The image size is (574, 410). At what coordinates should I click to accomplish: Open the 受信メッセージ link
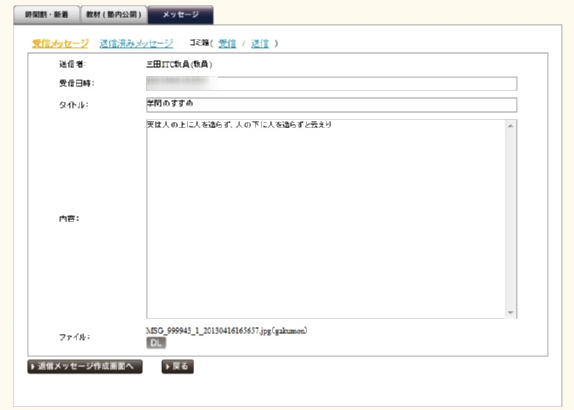(60, 44)
